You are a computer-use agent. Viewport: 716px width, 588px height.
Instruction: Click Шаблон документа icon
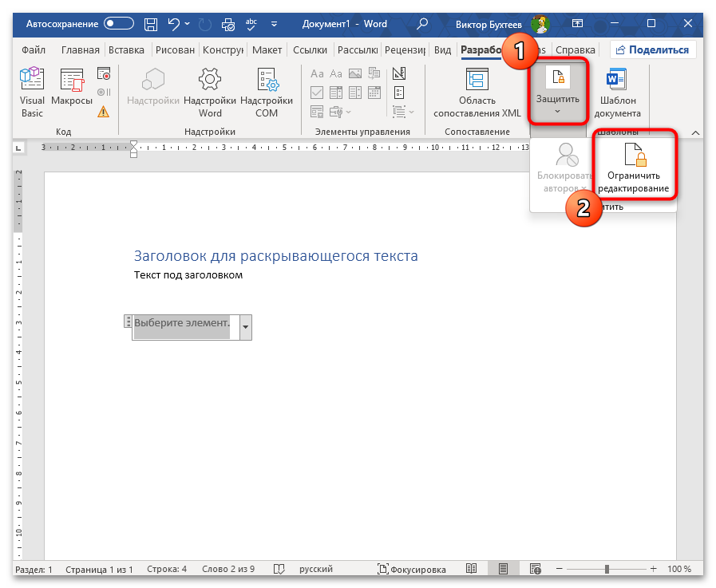coord(617,93)
